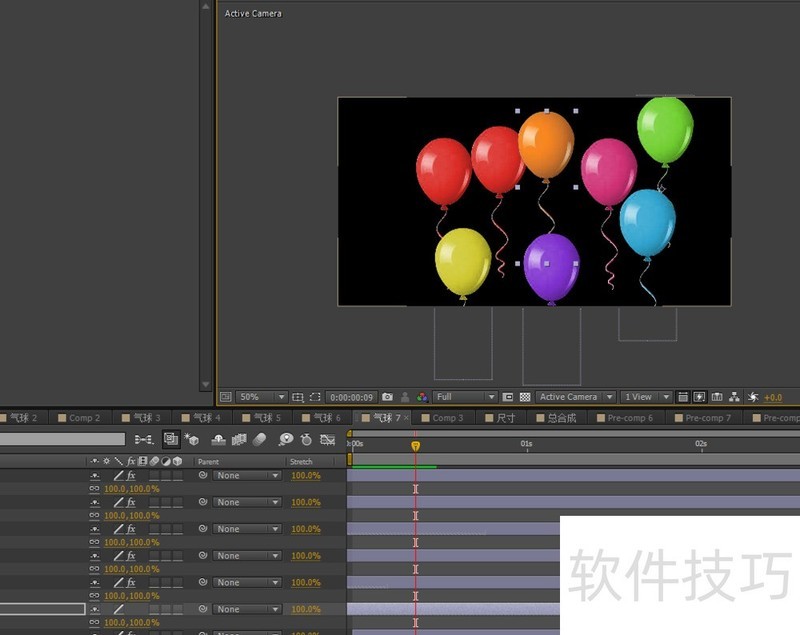Viewport: 800px width, 635px height.
Task: Click the Region of Interest icon
Action: coord(508,397)
